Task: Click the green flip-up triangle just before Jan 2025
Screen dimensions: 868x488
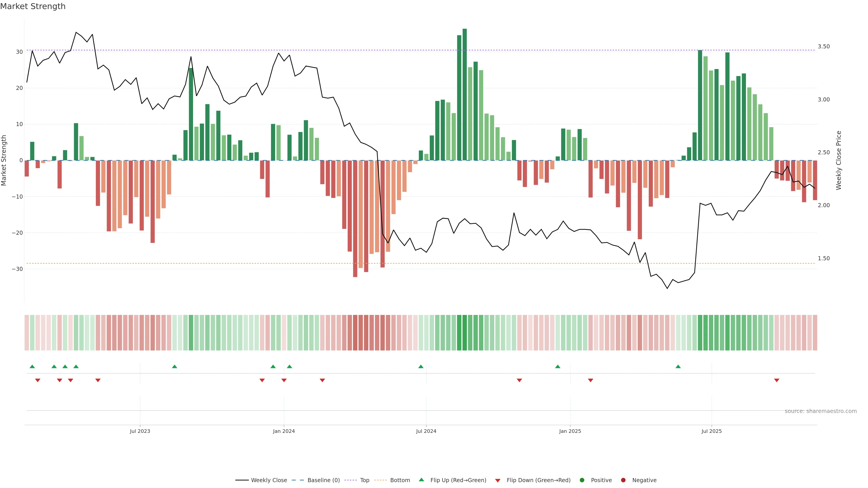Action: [558, 366]
